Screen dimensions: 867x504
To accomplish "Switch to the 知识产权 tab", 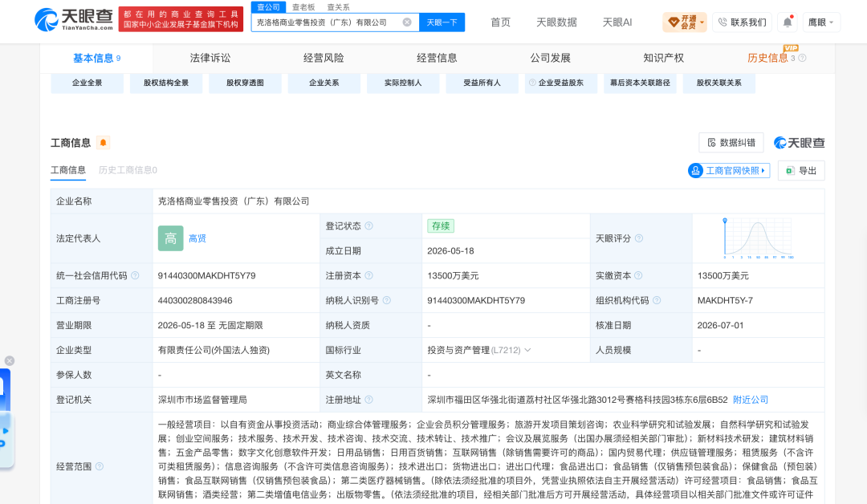I will click(664, 58).
